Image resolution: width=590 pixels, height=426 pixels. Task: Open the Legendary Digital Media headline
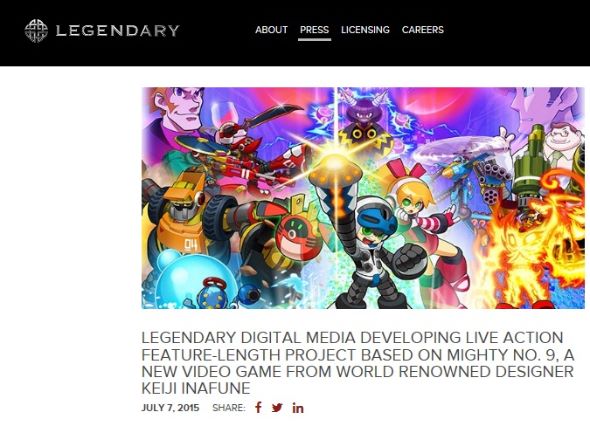point(357,363)
